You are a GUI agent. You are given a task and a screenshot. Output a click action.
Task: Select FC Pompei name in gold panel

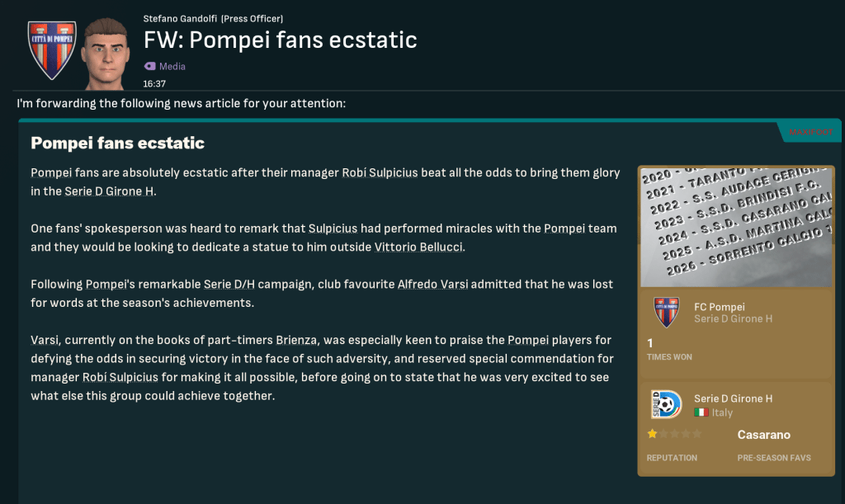(x=719, y=307)
